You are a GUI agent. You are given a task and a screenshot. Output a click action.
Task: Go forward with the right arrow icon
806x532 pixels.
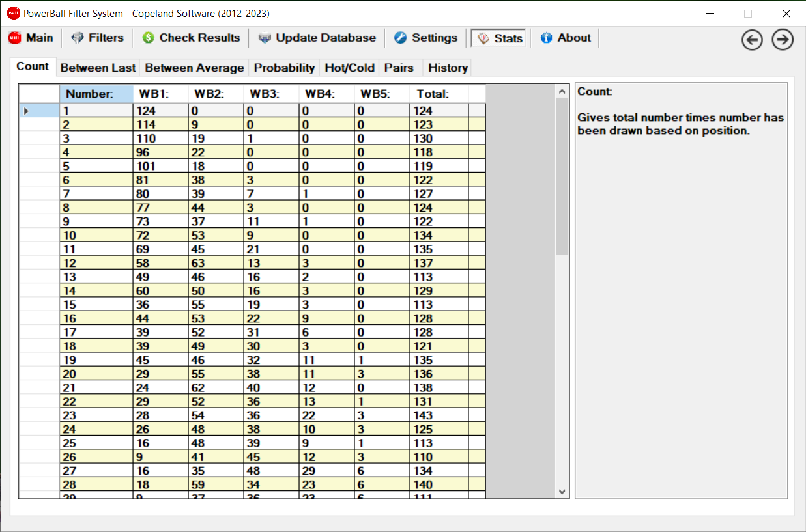783,40
